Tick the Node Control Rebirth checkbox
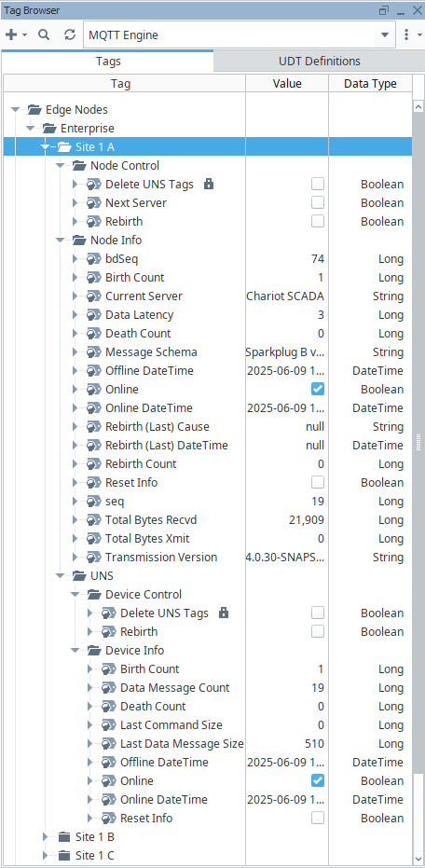The width and height of the screenshot is (425, 868). (x=318, y=222)
